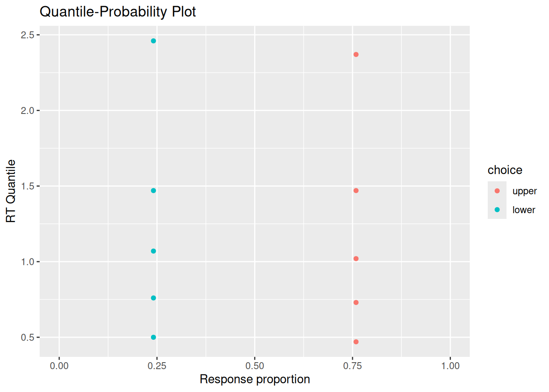Select the highest teal lower-choice point
The height and width of the screenshot is (392, 549).
154,41
